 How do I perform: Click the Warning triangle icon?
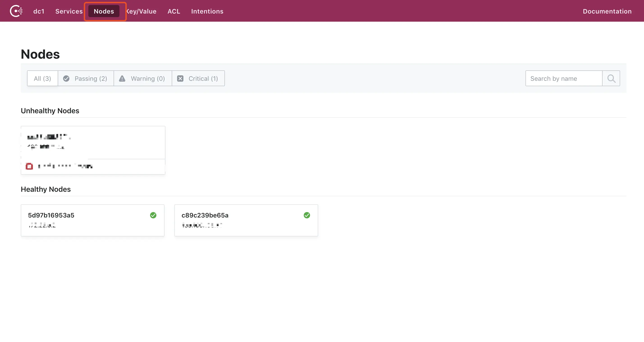pos(122,79)
